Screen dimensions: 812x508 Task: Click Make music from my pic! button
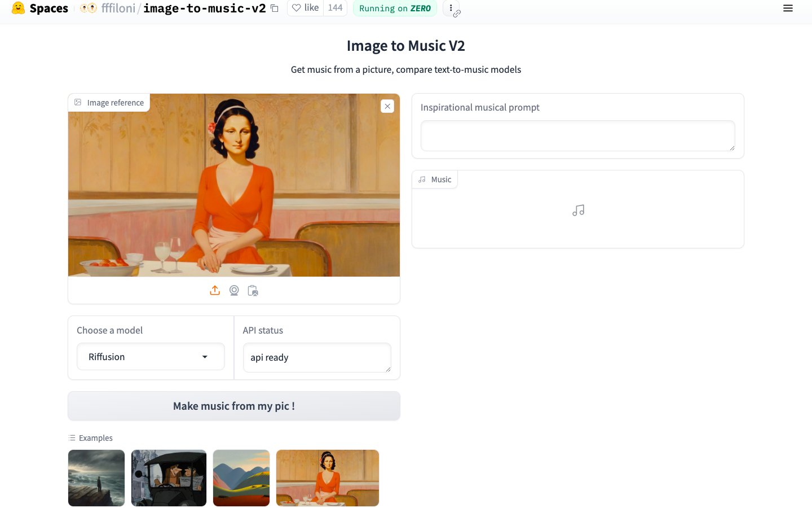pyautogui.click(x=234, y=406)
